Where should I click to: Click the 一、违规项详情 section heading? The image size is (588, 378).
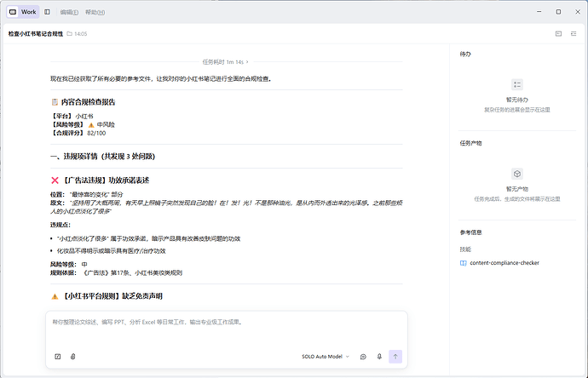(x=103, y=157)
